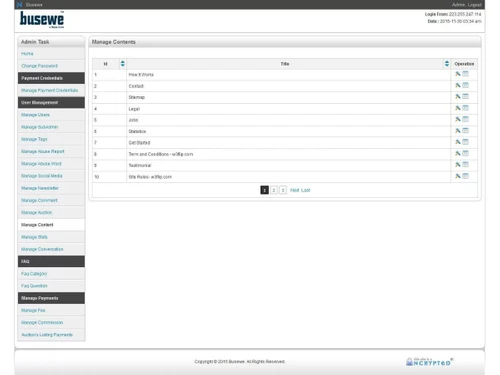
Task: Select Manage Content in sidebar
Action: [x=37, y=225]
